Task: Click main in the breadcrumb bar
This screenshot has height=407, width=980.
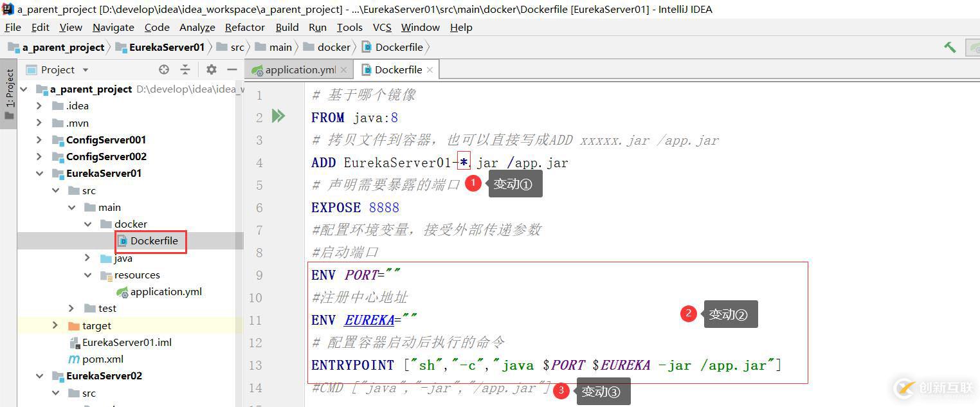Action: click(280, 47)
